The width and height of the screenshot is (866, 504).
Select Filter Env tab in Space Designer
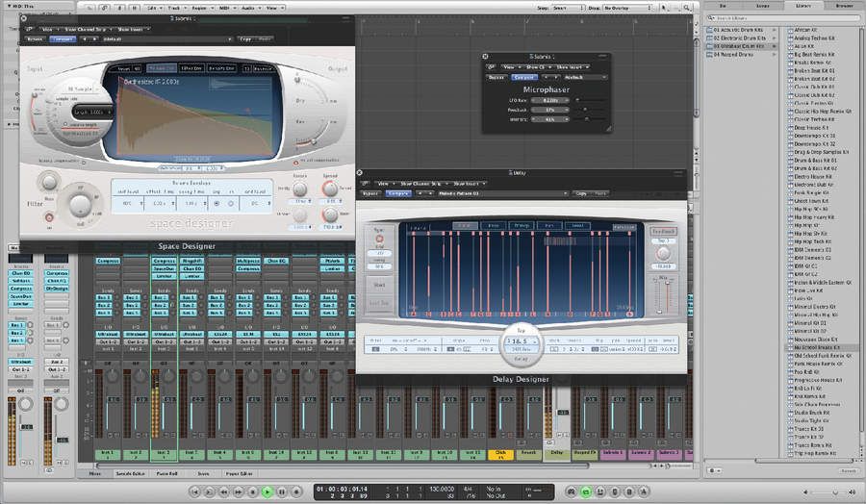(191, 68)
